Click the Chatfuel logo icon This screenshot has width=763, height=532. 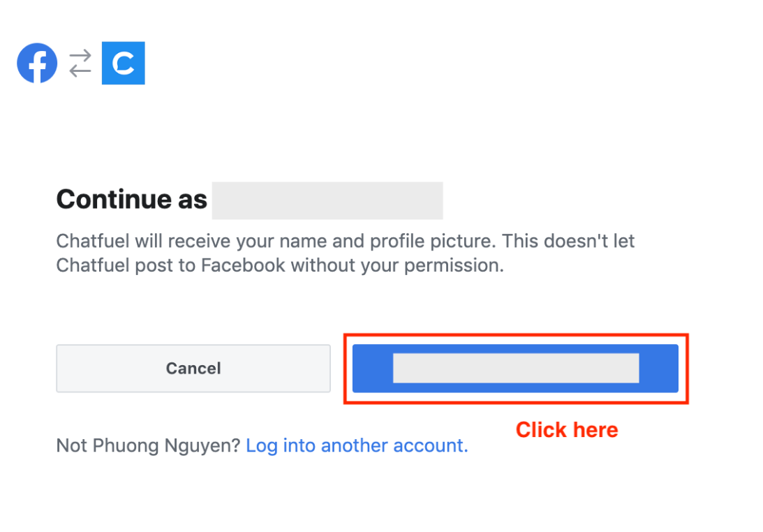click(x=123, y=64)
